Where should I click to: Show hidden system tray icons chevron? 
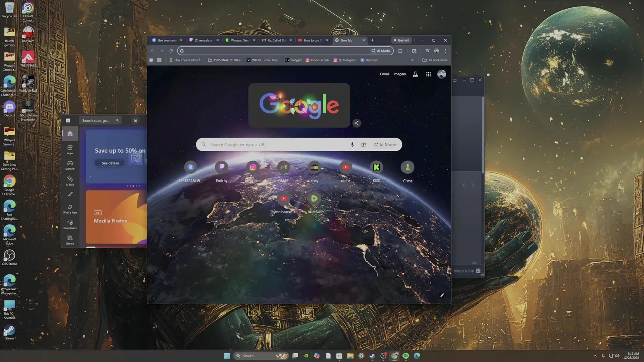tap(595, 356)
